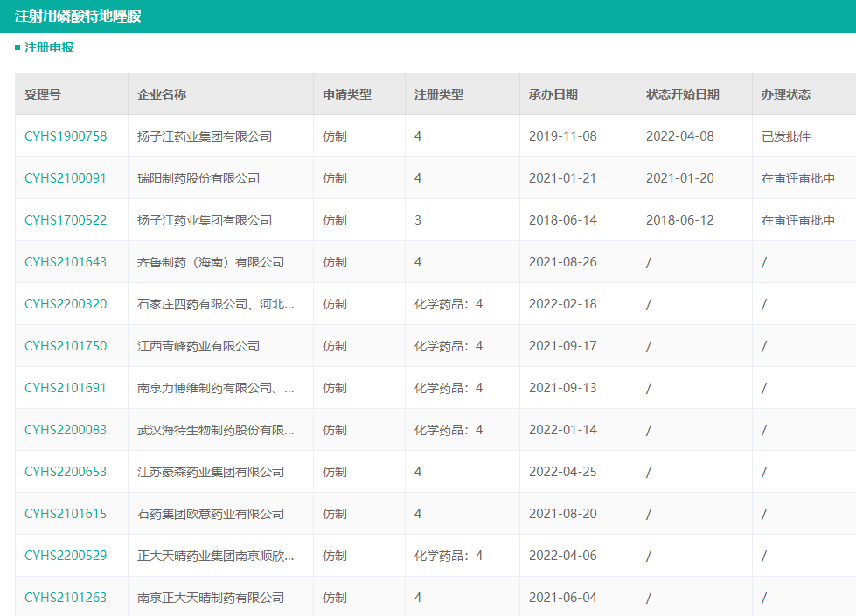Image resolution: width=856 pixels, height=616 pixels.
Task: Open acceptance number CYHS1700522
Action: click(x=66, y=220)
